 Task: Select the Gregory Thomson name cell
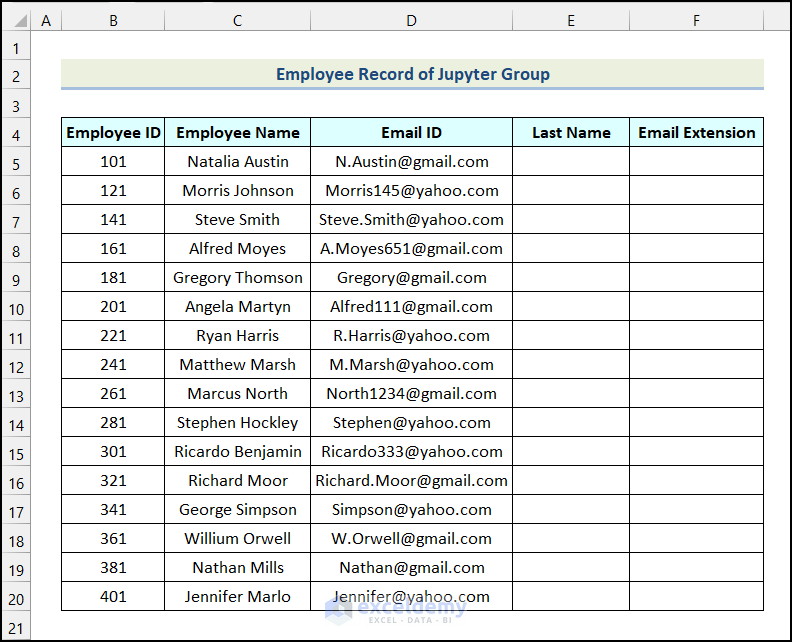(237, 277)
